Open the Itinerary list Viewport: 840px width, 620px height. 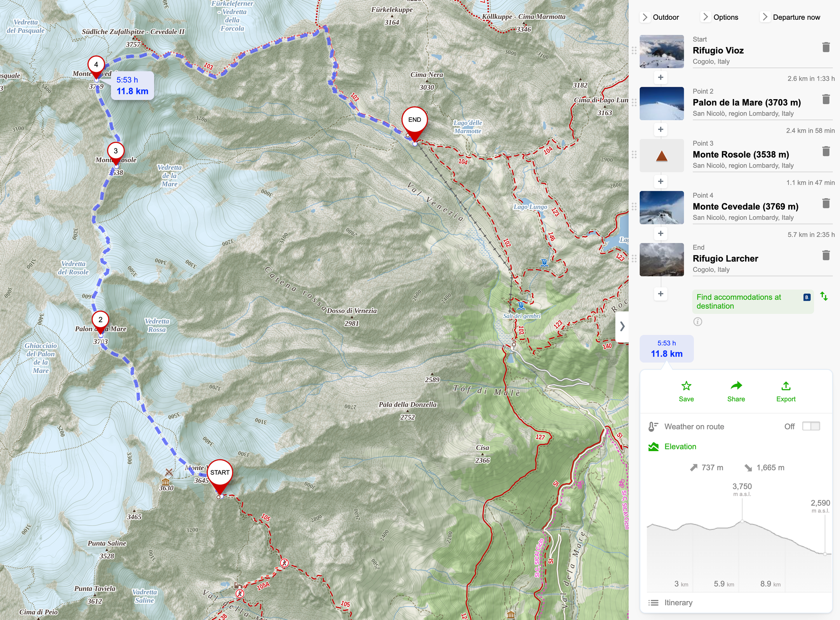pyautogui.click(x=678, y=602)
